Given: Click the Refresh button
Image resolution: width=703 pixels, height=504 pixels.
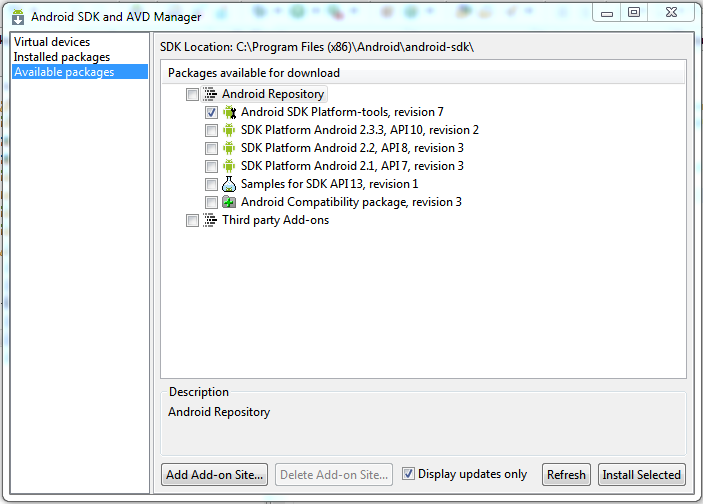Looking at the screenshot, I should pos(566,474).
